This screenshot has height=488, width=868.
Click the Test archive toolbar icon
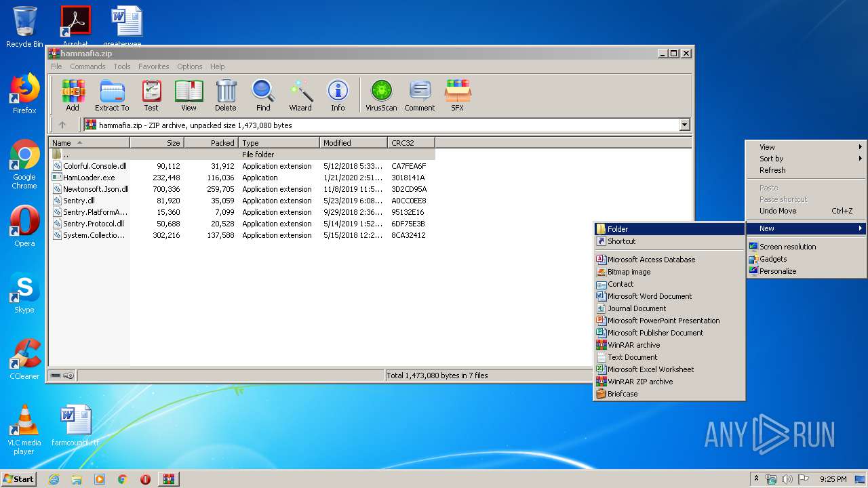tap(151, 95)
